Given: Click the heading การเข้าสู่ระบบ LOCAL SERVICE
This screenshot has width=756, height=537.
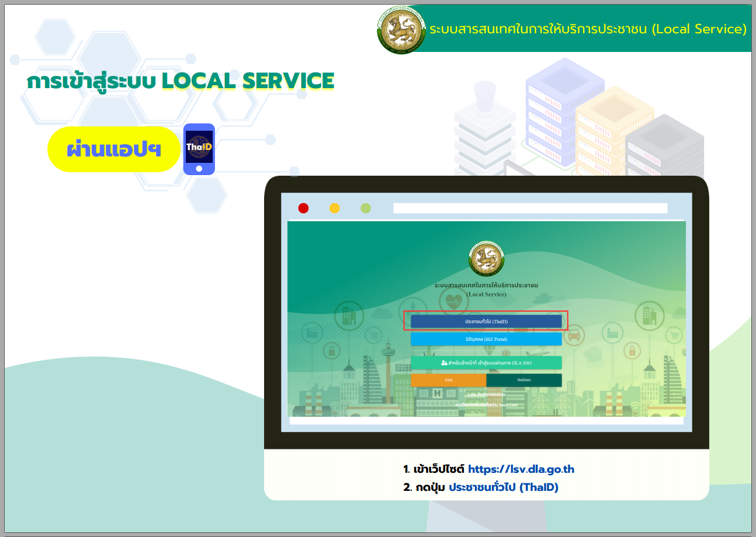Looking at the screenshot, I should [x=181, y=82].
